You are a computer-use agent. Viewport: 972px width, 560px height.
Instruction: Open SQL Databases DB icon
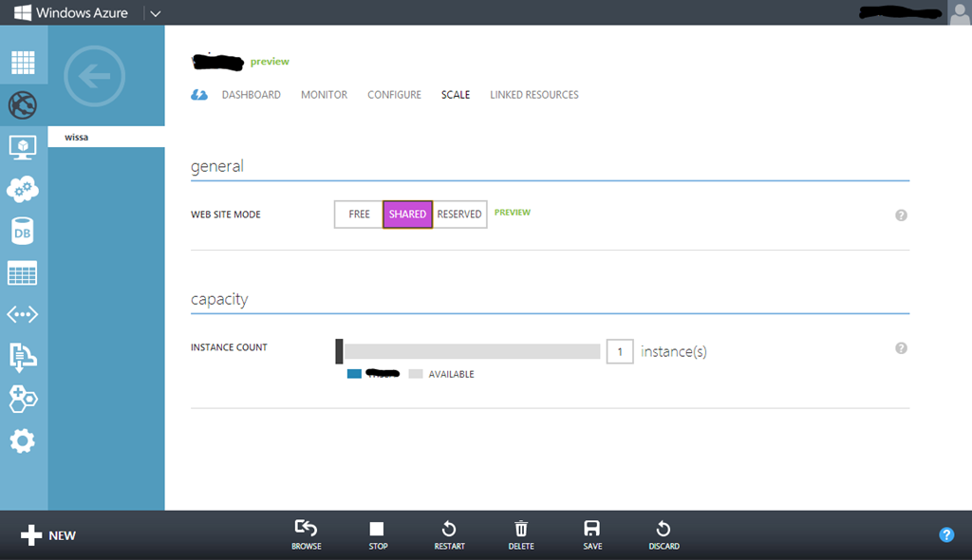pos(23,232)
